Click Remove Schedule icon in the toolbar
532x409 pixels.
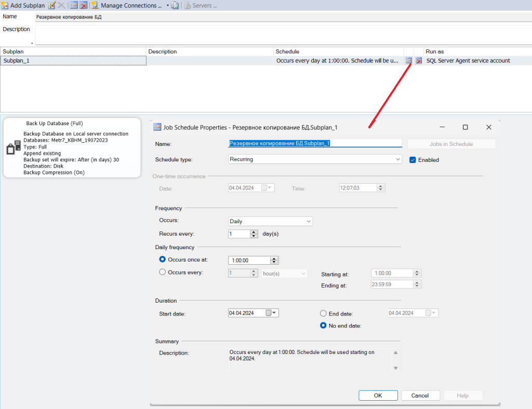(83, 5)
